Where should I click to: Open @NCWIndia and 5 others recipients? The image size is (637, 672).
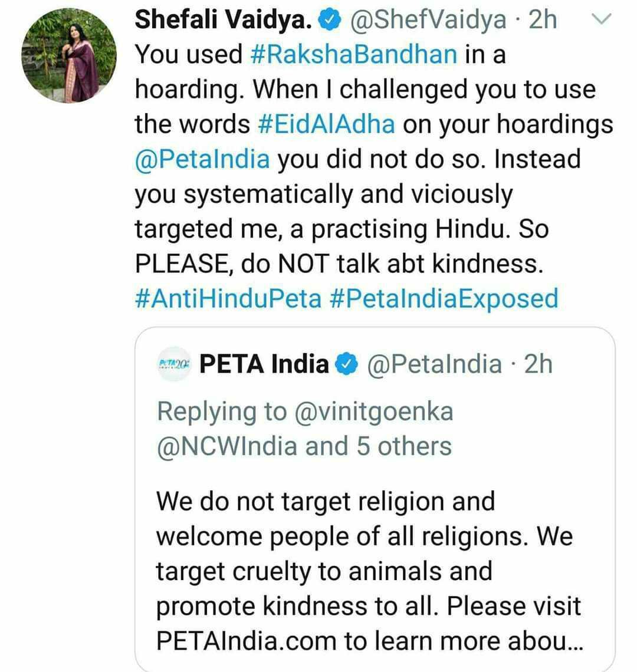click(304, 446)
